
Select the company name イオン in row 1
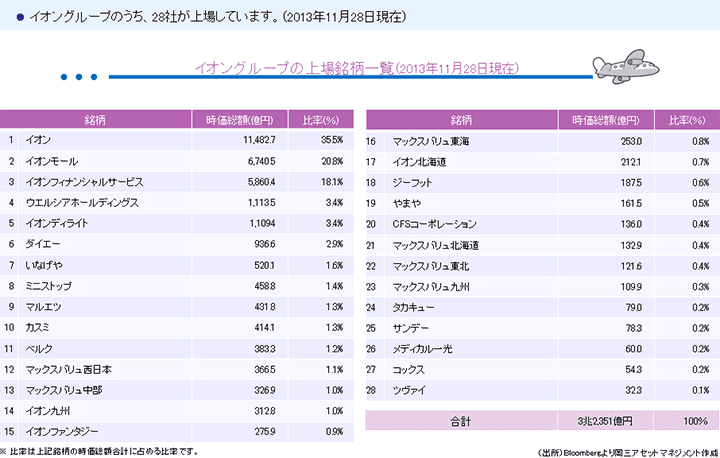pyautogui.click(x=38, y=140)
